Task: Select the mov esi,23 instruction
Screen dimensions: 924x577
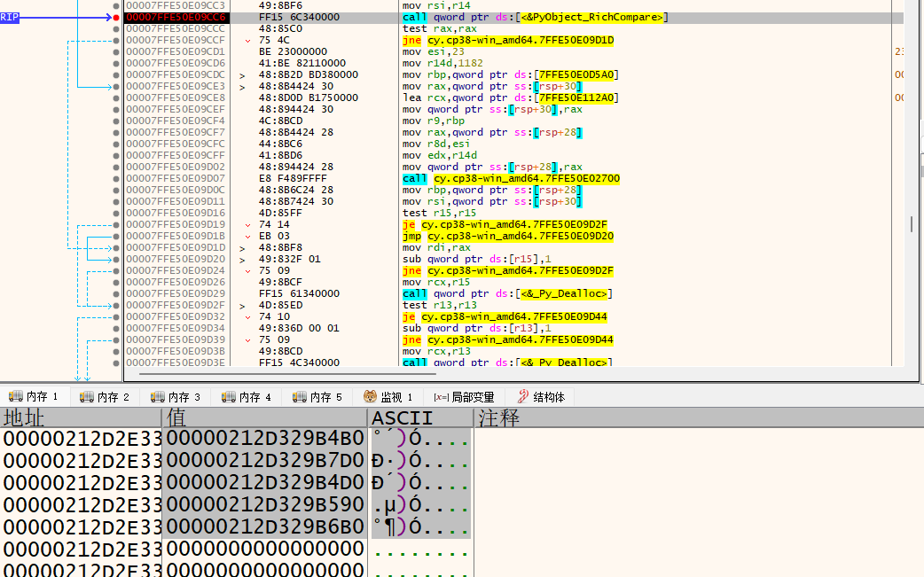Action: (x=433, y=51)
